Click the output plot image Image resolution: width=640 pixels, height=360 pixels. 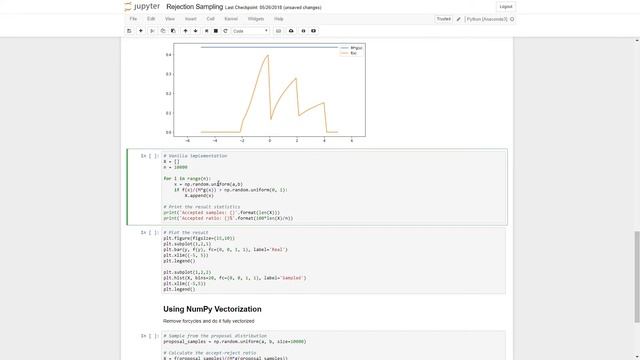[x=265, y=93]
